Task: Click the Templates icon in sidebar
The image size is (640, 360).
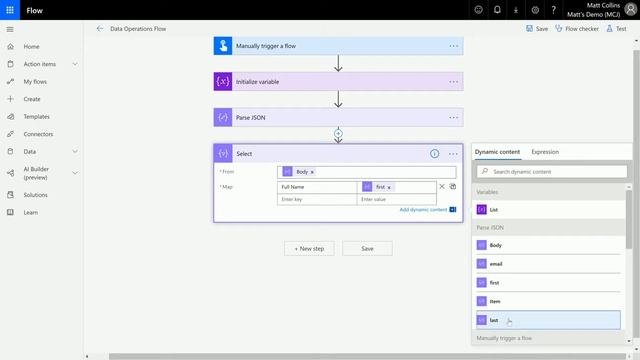Action: (x=11, y=116)
